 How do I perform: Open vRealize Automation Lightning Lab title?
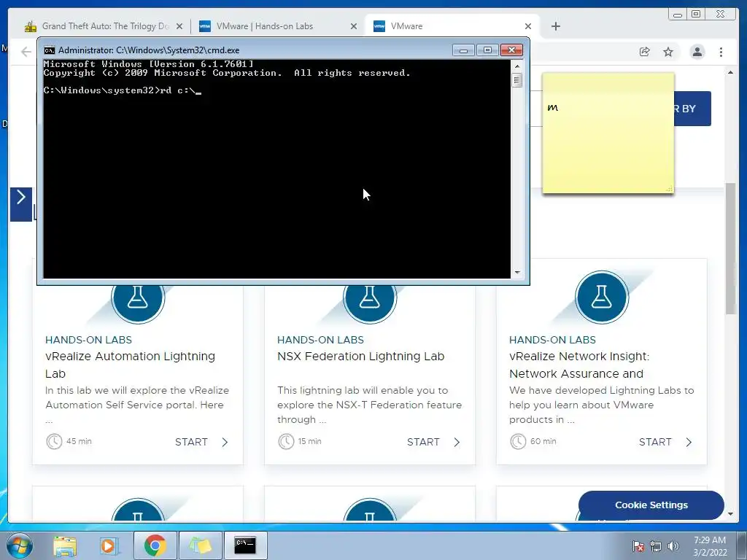point(130,365)
